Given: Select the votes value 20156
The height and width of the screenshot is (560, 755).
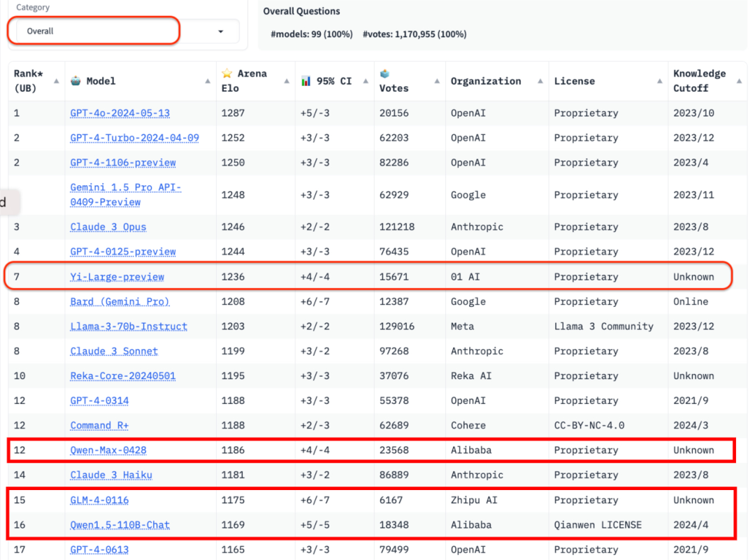Looking at the screenshot, I should click(x=394, y=113).
